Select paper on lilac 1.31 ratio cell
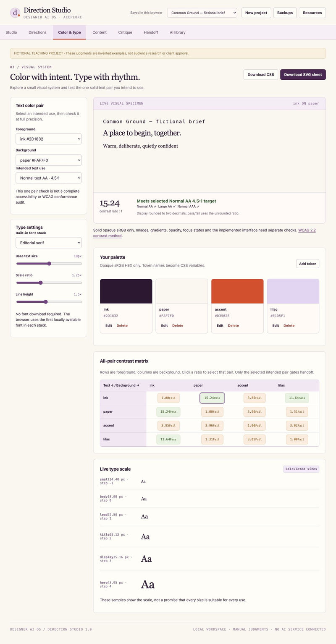 [x=297, y=412]
